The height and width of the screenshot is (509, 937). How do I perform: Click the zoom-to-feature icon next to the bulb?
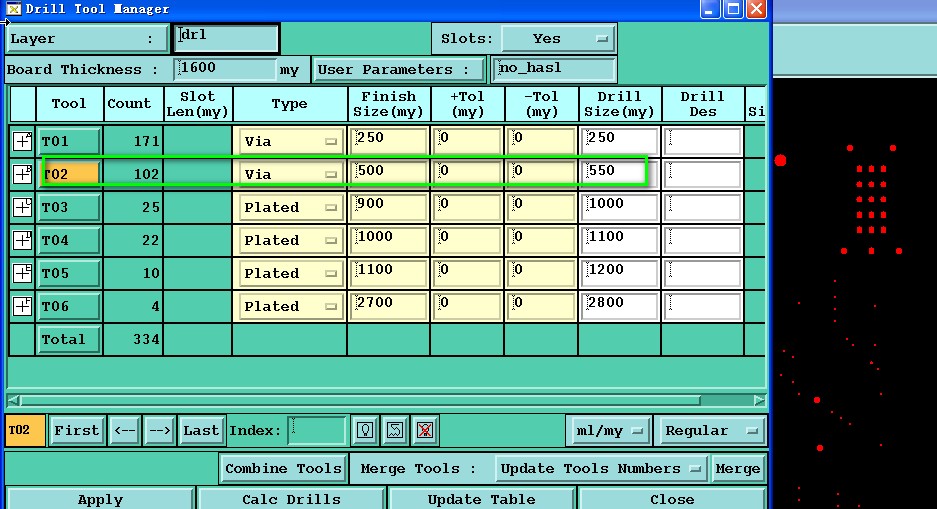395,430
